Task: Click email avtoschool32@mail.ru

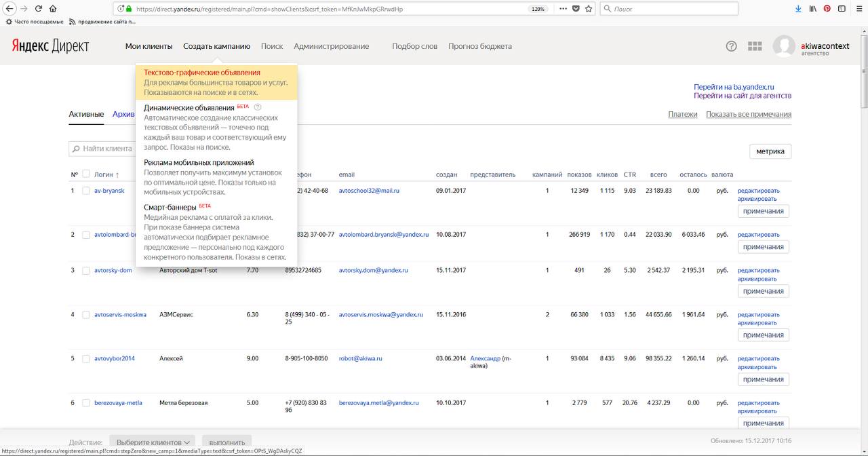Action: [x=369, y=191]
